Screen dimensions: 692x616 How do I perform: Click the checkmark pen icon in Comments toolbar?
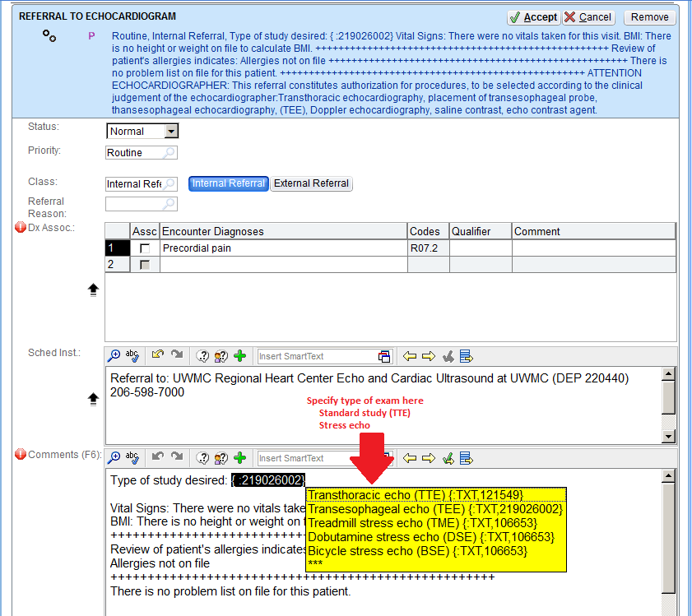pyautogui.click(x=448, y=458)
